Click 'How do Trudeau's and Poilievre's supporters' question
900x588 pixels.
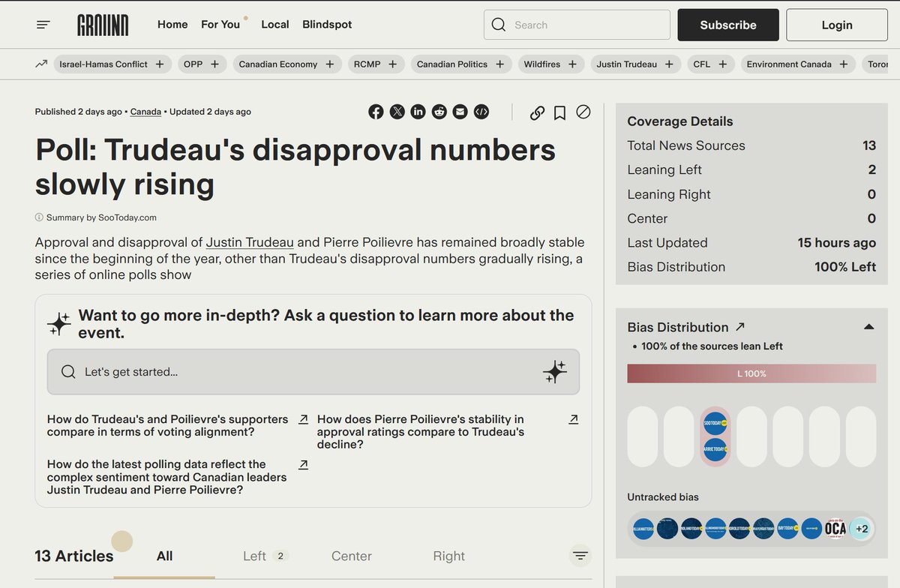pos(167,426)
